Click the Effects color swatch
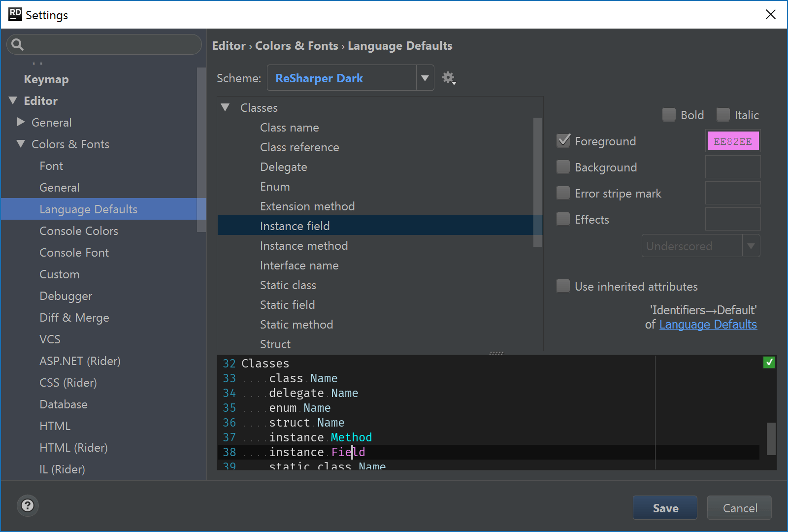The height and width of the screenshot is (532, 788). [x=733, y=219]
